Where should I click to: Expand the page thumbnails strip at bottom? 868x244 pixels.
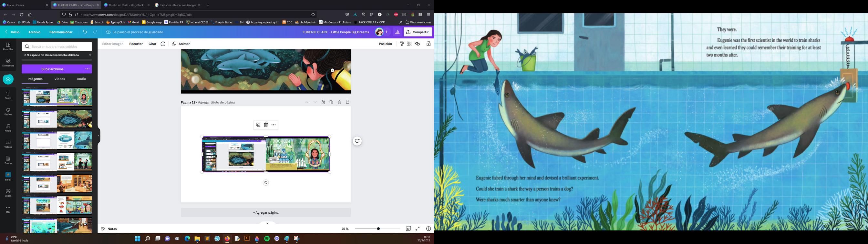[x=268, y=223]
